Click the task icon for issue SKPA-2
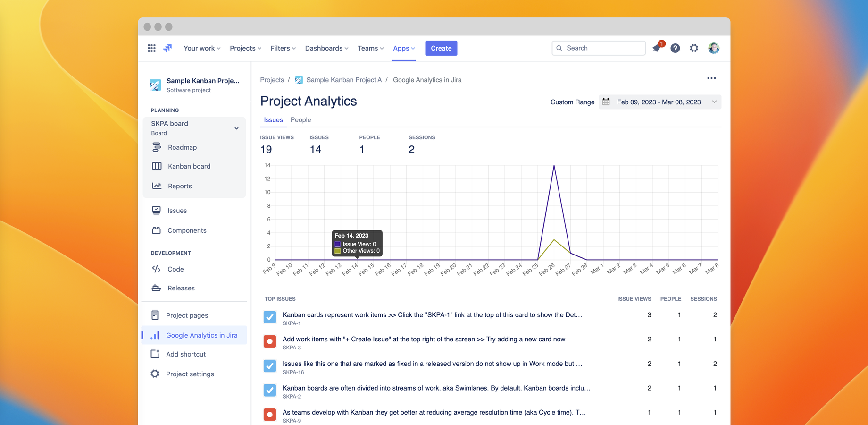This screenshot has width=868, height=425. pos(270,391)
